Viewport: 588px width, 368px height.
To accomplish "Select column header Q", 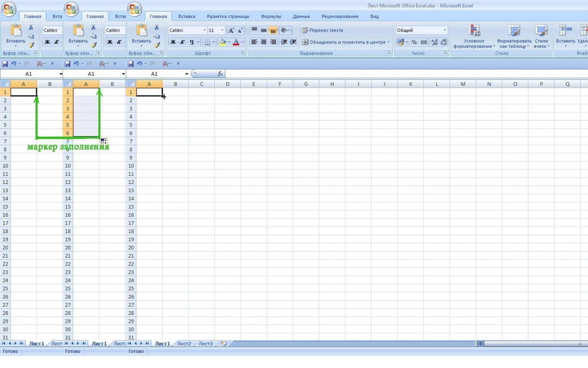I will pyautogui.click(x=567, y=84).
